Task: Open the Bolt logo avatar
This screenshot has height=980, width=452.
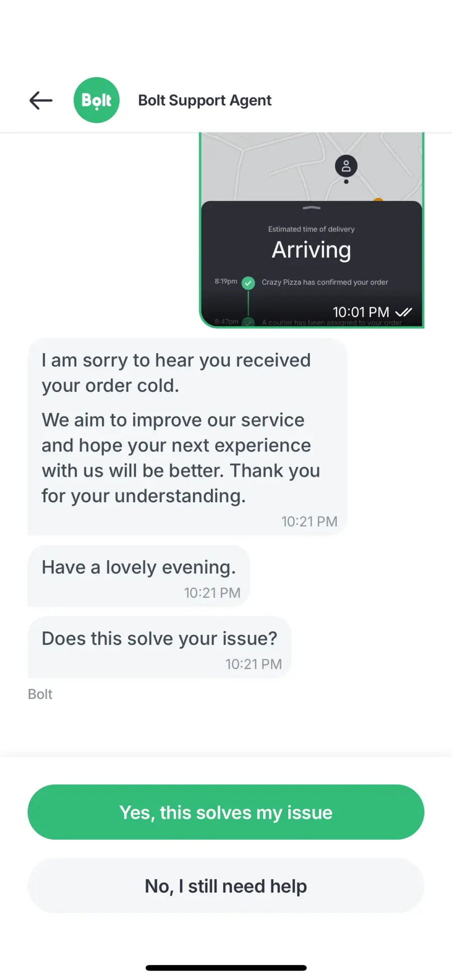Action: point(96,100)
